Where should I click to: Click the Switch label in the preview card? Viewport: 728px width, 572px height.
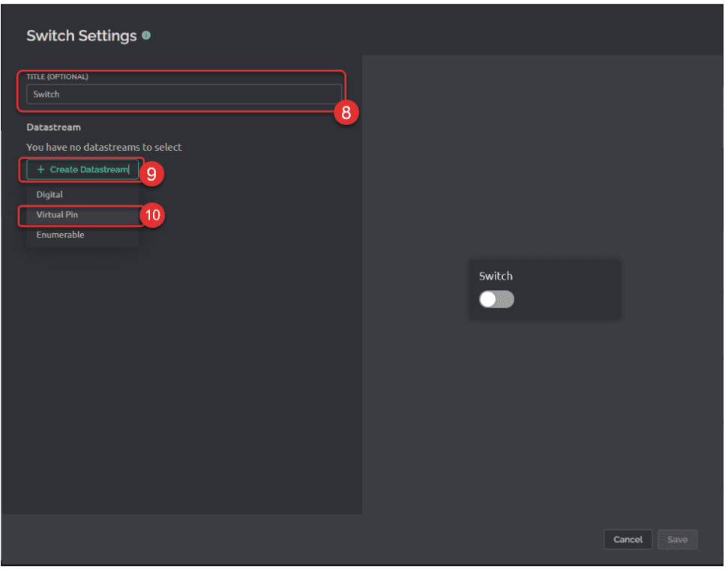pyautogui.click(x=496, y=276)
